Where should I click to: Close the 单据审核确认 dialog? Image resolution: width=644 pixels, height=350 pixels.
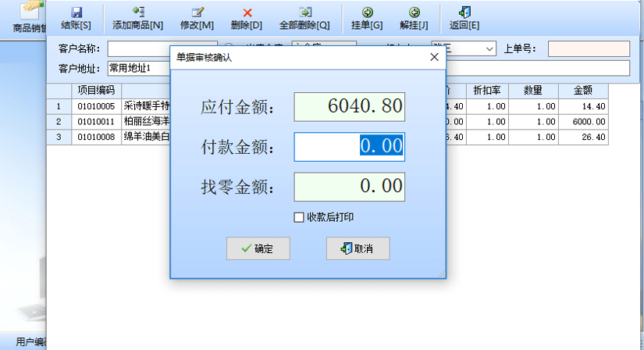[x=434, y=57]
